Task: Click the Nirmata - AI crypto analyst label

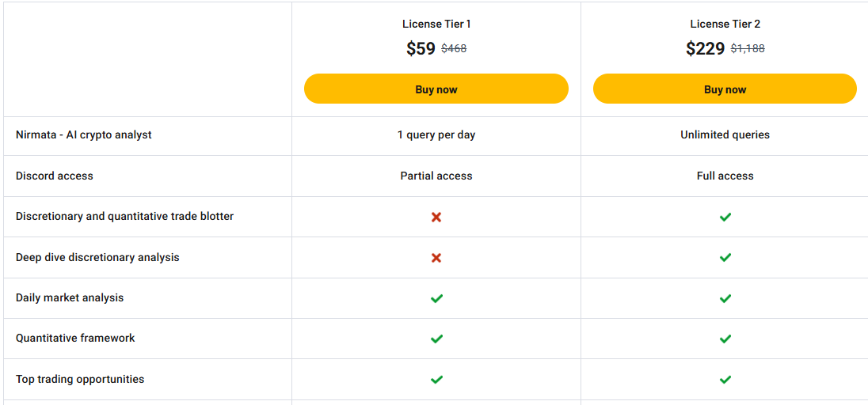Action: click(84, 134)
